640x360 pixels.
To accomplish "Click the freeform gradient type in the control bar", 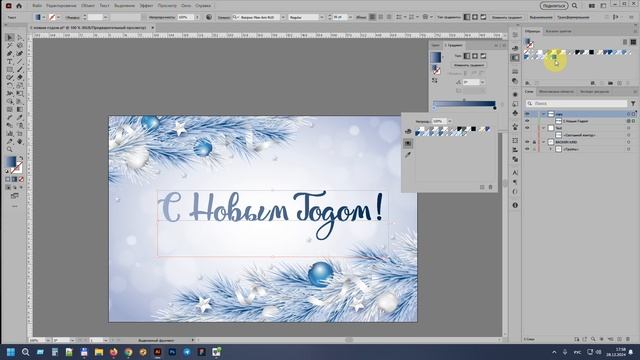I will (x=483, y=17).
